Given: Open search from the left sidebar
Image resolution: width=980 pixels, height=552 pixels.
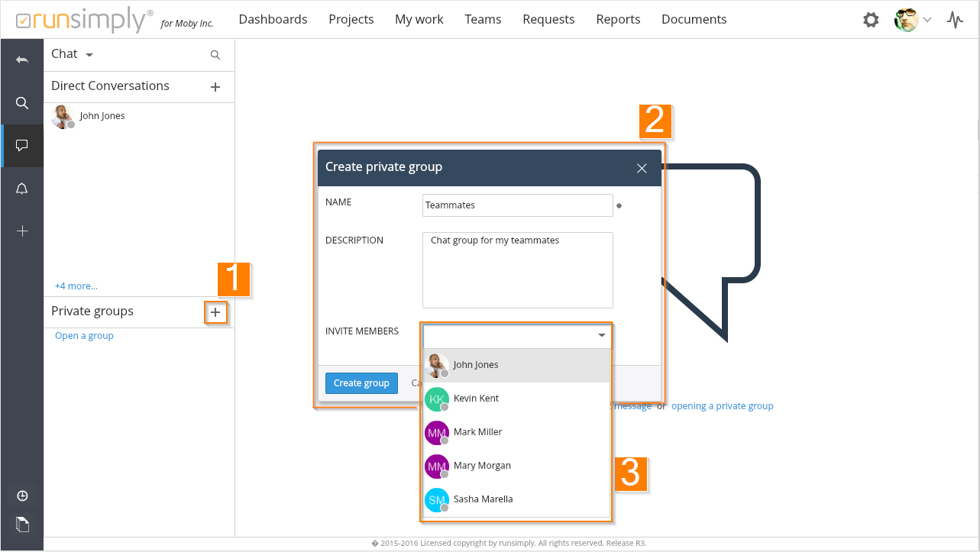Looking at the screenshot, I should (x=22, y=103).
